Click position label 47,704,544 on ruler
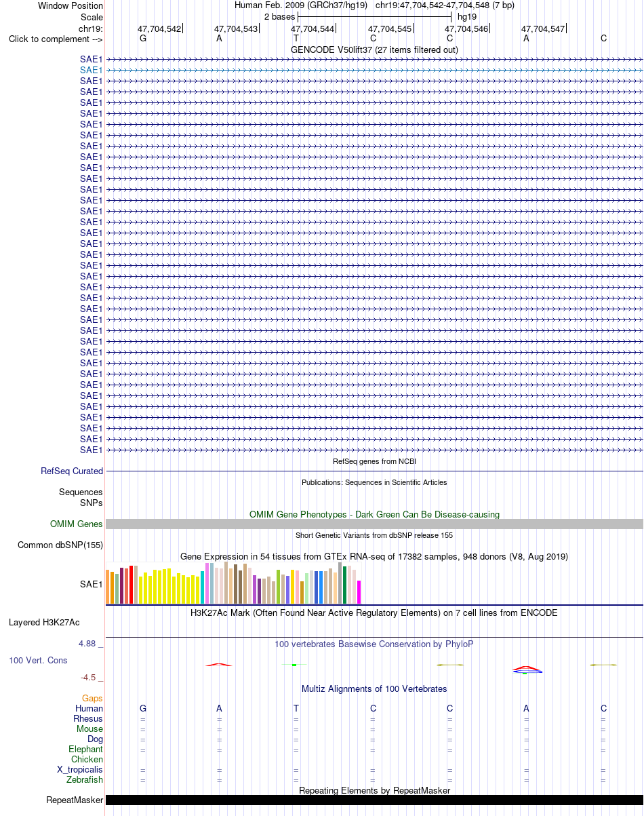Image resolution: width=644 pixels, height=816 pixels. click(313, 29)
